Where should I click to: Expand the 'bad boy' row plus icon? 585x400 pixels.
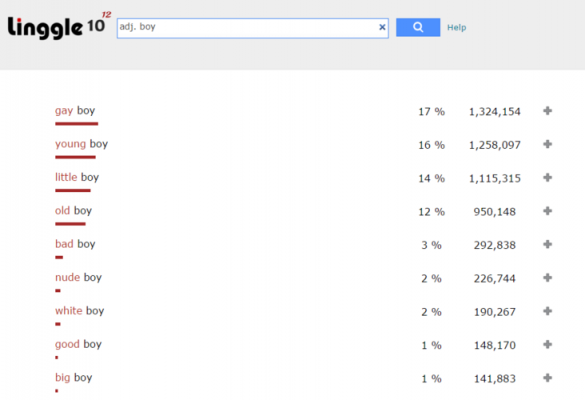547,244
